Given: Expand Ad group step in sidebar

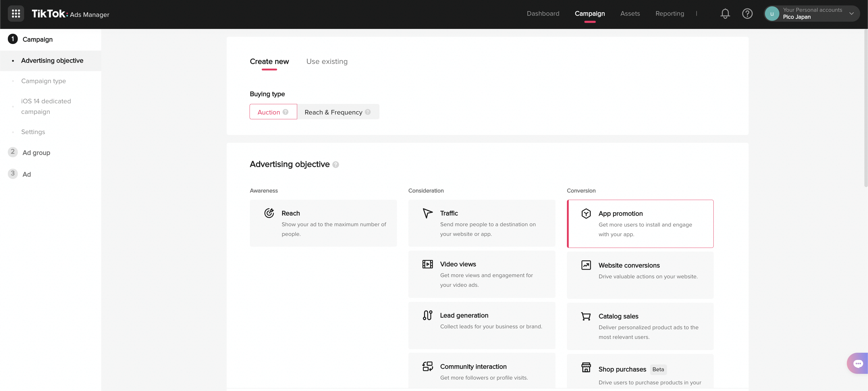Looking at the screenshot, I should (x=36, y=152).
